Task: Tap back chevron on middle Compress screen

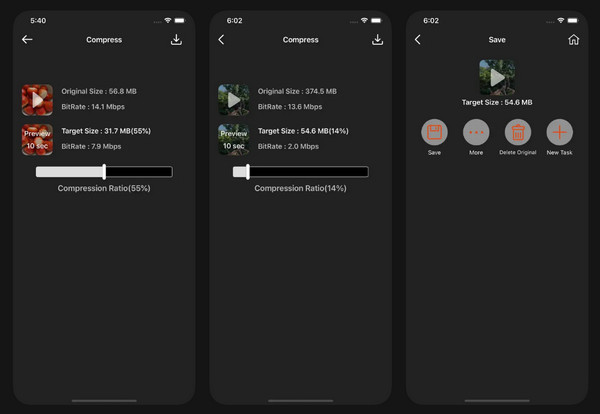Action: pos(221,39)
